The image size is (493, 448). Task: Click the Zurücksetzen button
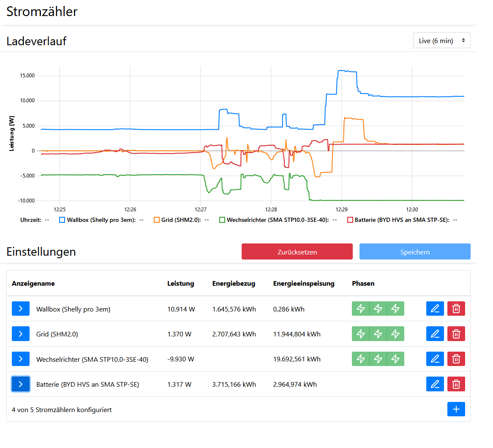[x=297, y=252]
